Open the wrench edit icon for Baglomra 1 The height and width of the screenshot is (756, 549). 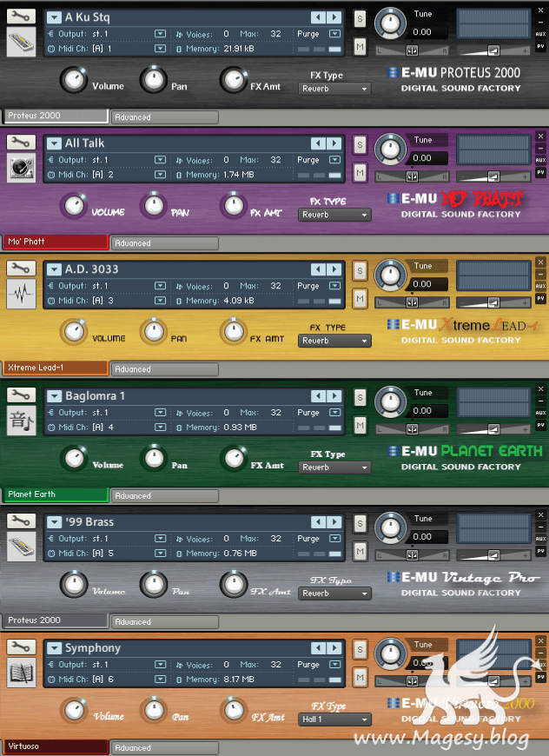click(21, 395)
